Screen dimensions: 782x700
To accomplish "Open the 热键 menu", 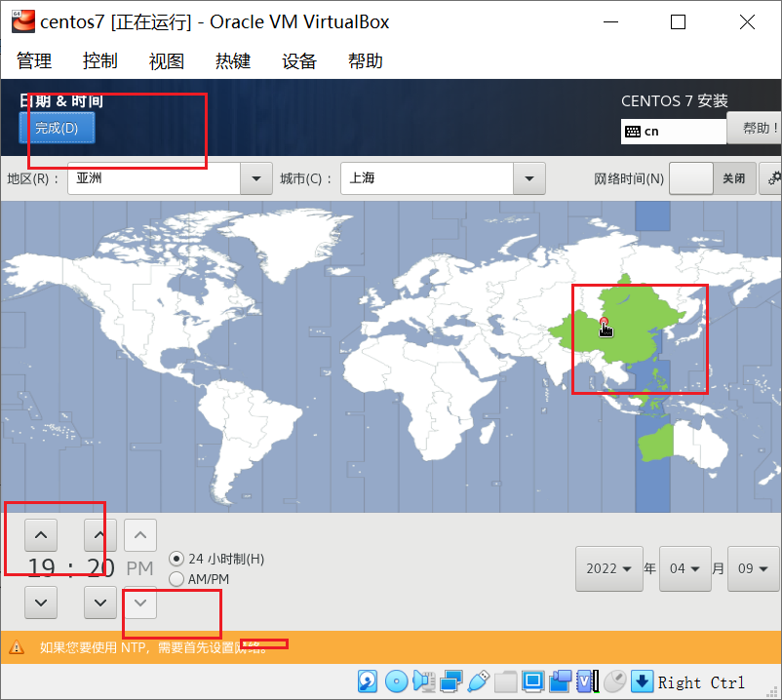I will click(x=233, y=60).
